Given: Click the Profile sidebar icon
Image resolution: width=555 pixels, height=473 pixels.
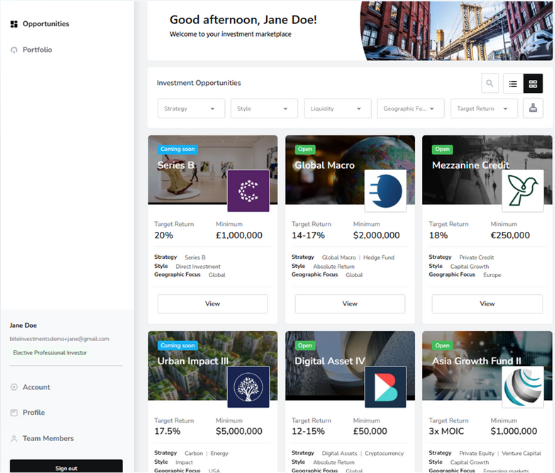Looking at the screenshot, I should (x=14, y=412).
